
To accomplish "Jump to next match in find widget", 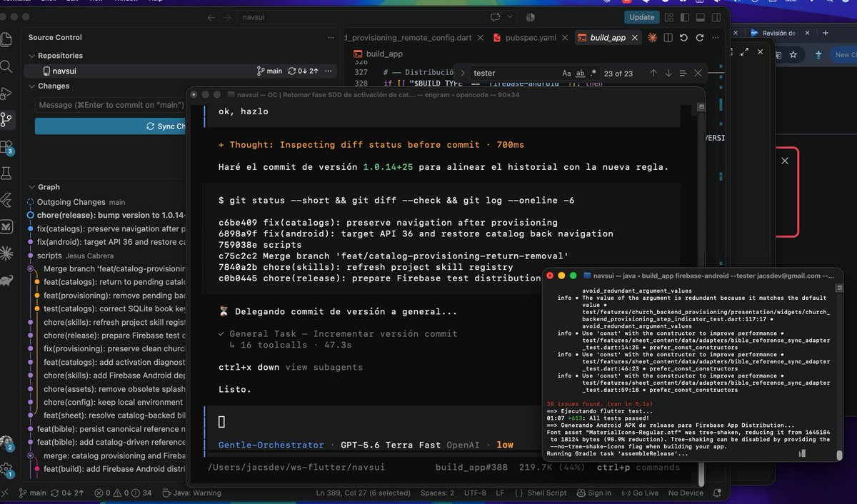I will [x=668, y=73].
